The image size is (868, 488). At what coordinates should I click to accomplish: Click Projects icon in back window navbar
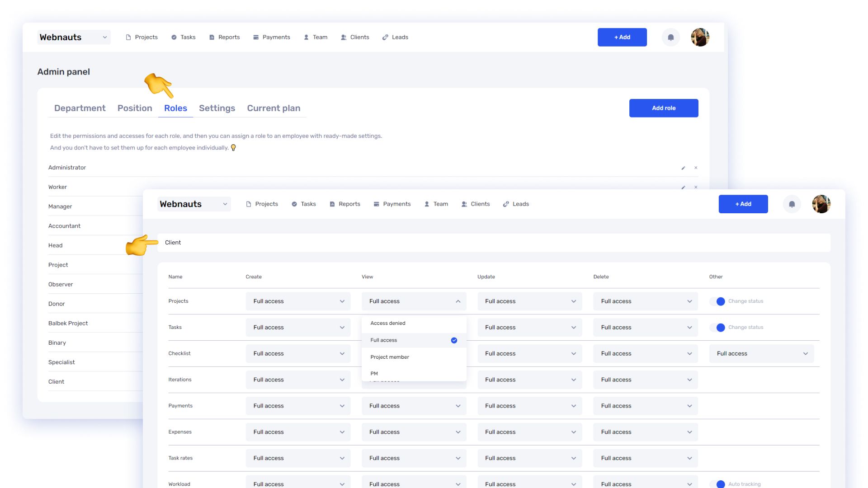coord(128,38)
